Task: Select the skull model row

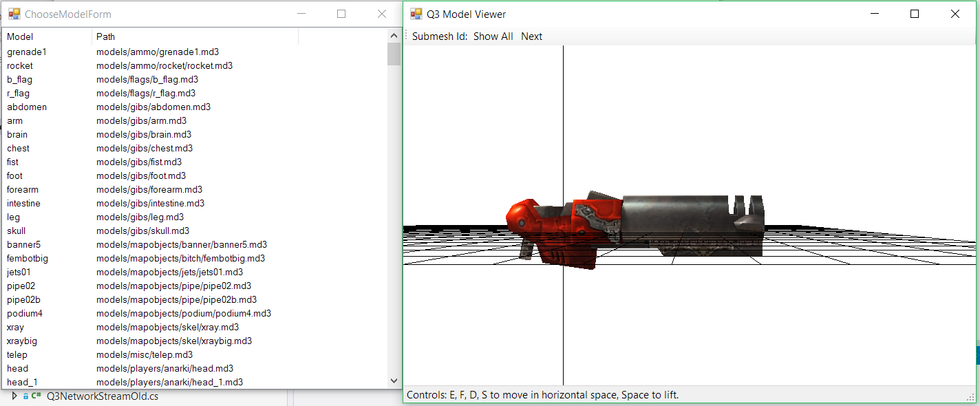Action: pyautogui.click(x=195, y=231)
